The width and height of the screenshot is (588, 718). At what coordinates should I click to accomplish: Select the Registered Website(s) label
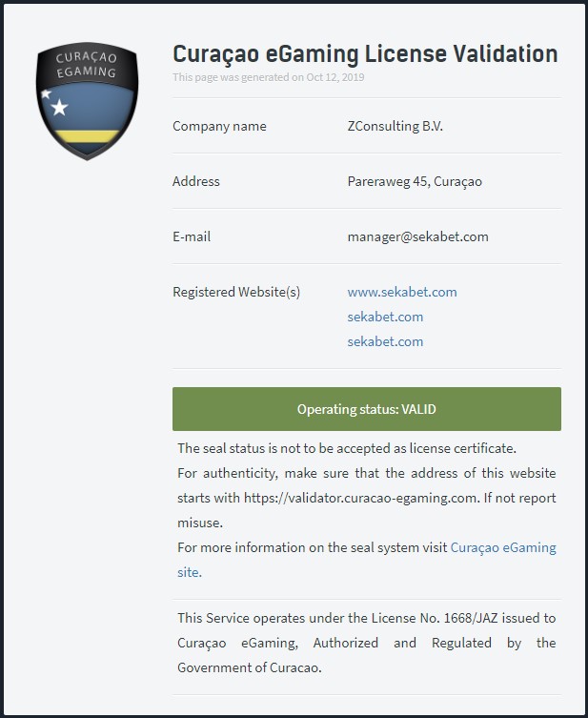pyautogui.click(x=236, y=292)
